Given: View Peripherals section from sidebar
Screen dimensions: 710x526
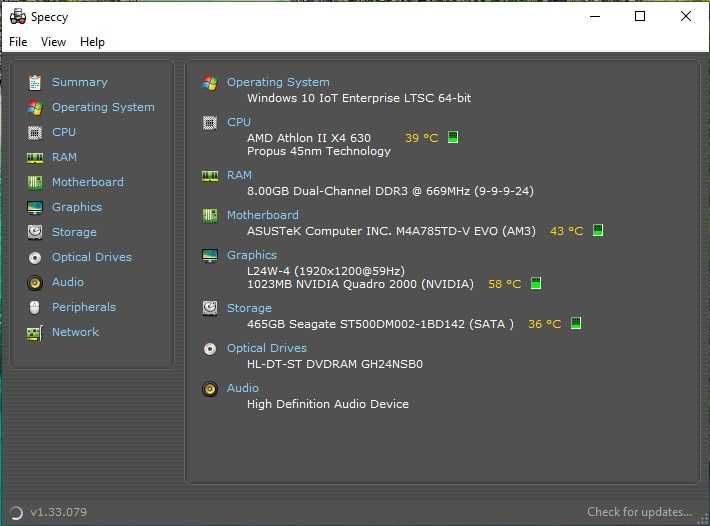Looking at the screenshot, I should point(84,307).
